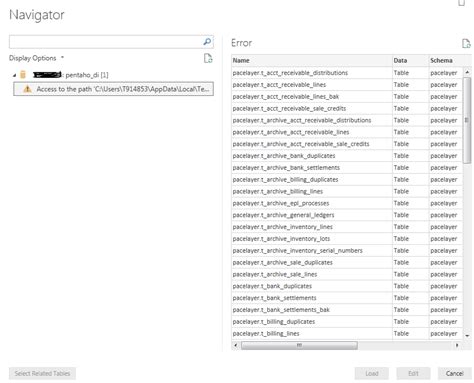The height and width of the screenshot is (383, 474).
Task: Click schema cell in t_acct_receivable_lines row
Action: pos(445,85)
